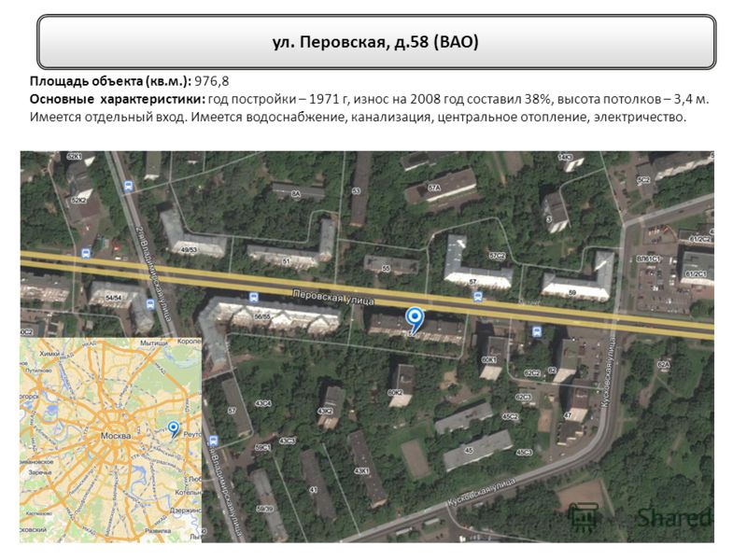Select building label '55'
The width and height of the screenshot is (747, 560).
[x=386, y=269]
